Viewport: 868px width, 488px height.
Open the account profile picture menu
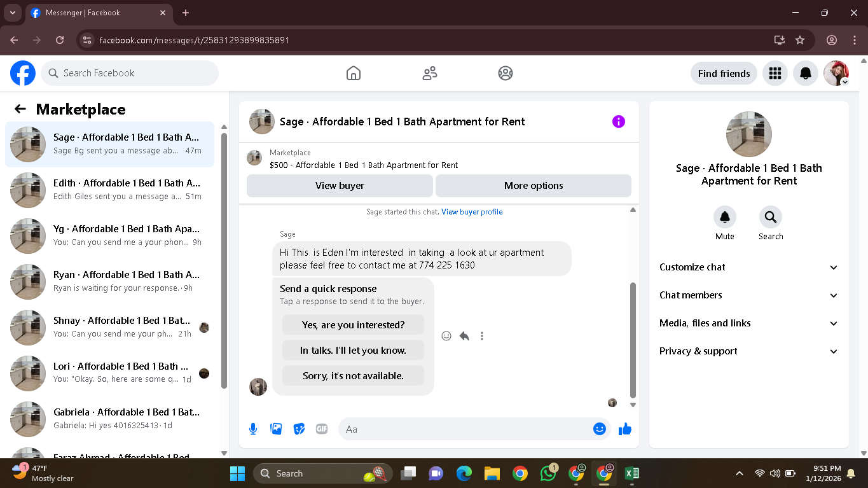(x=836, y=73)
